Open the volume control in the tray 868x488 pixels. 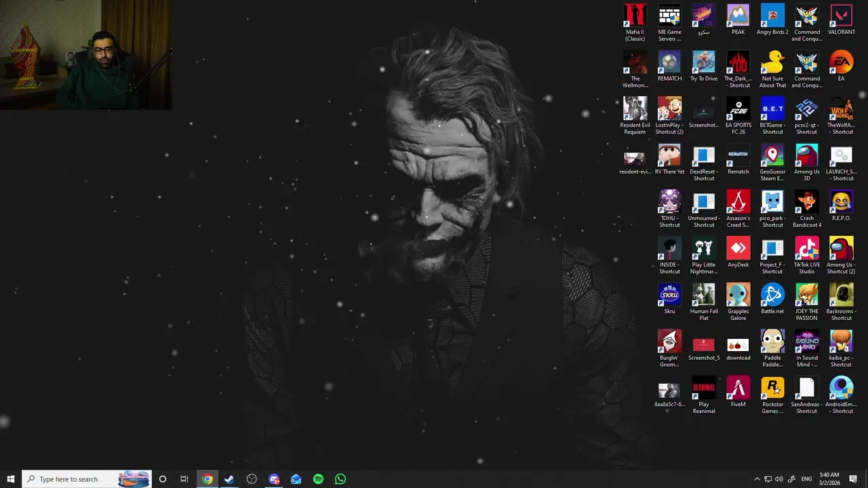(778, 479)
